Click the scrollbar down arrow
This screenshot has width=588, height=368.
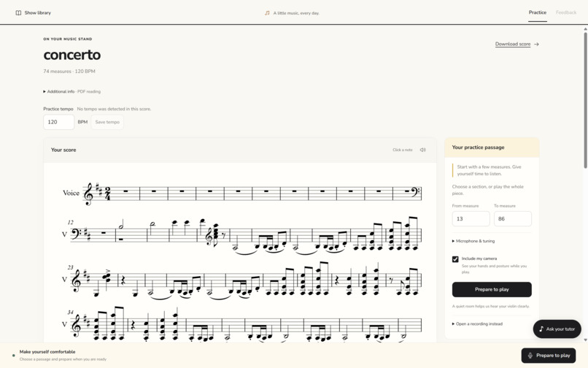[585, 340]
